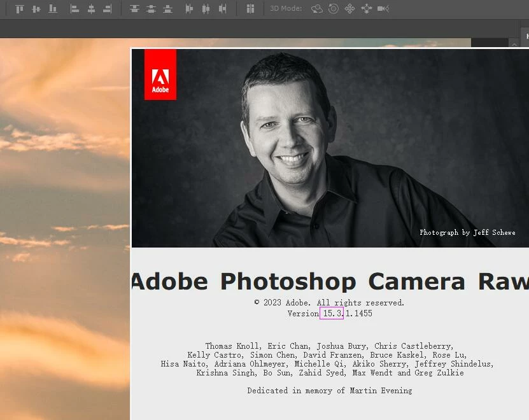Click "© 2023 Adobe. All rights reserved."
This screenshot has width=529, height=420.
(329, 303)
